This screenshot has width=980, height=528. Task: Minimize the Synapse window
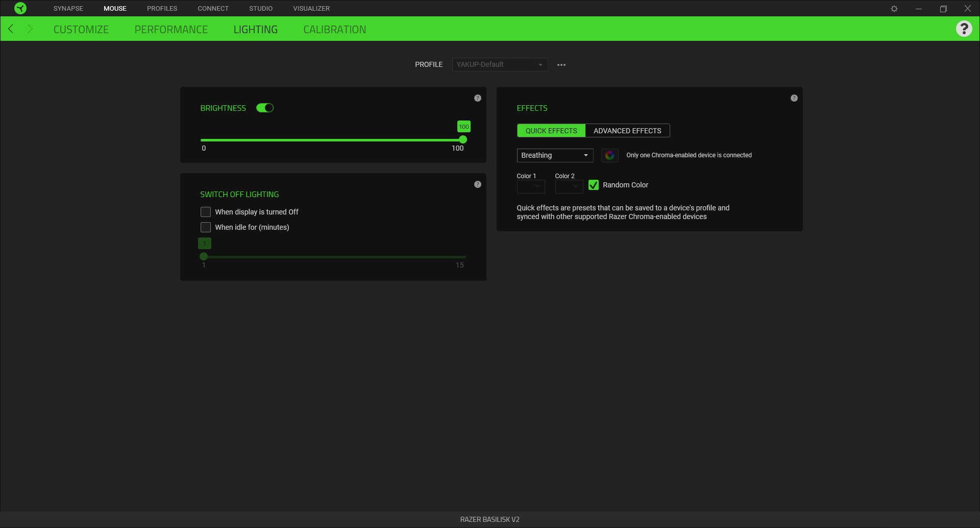tap(919, 9)
